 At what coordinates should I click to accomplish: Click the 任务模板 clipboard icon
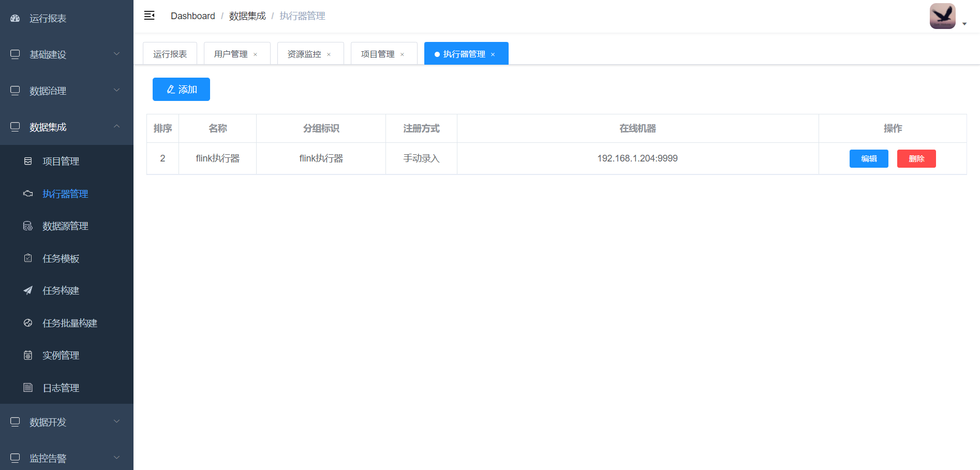coord(28,258)
